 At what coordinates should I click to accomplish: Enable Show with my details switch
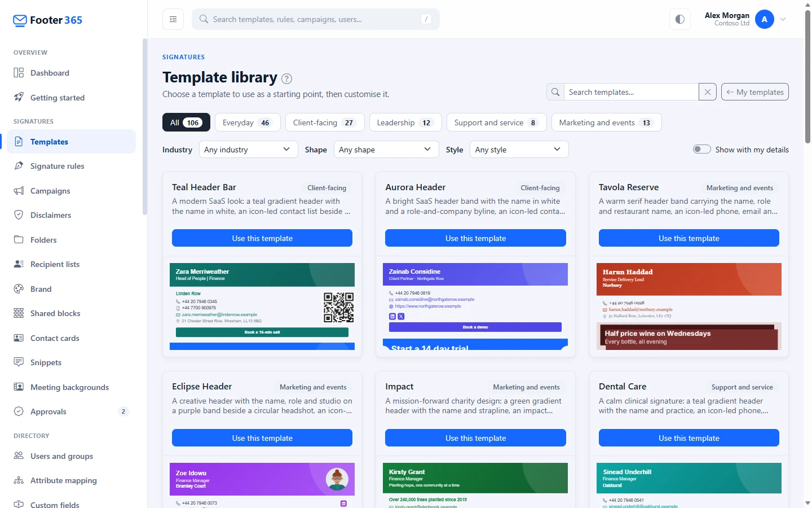tap(702, 150)
